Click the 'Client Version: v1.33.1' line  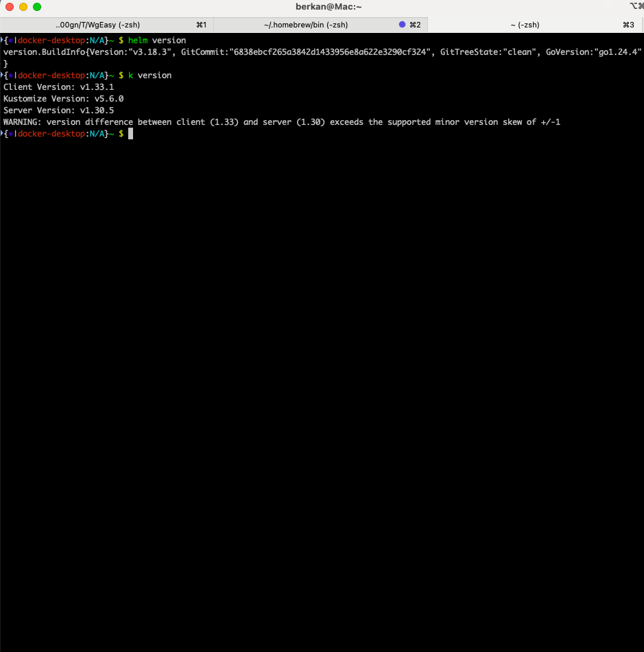pos(58,87)
